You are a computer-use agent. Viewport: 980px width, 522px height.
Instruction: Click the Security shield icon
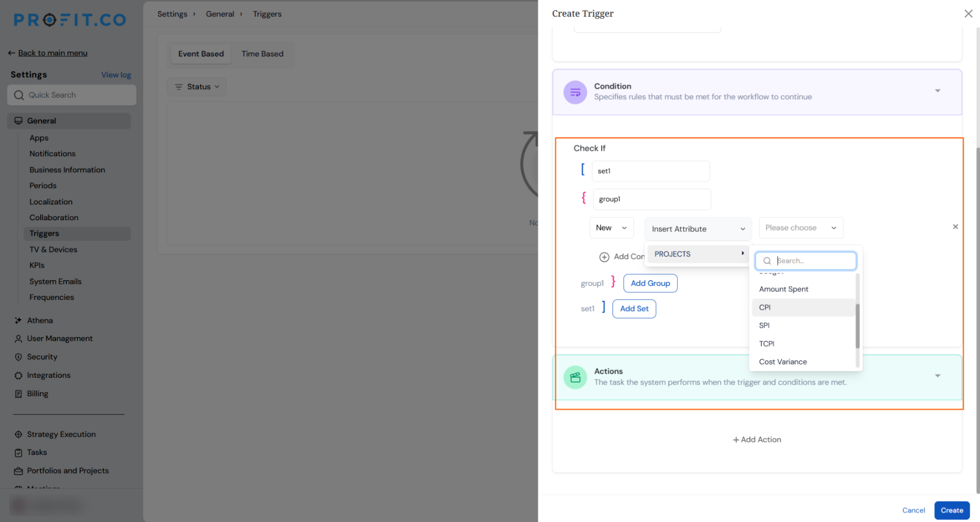[x=18, y=357]
